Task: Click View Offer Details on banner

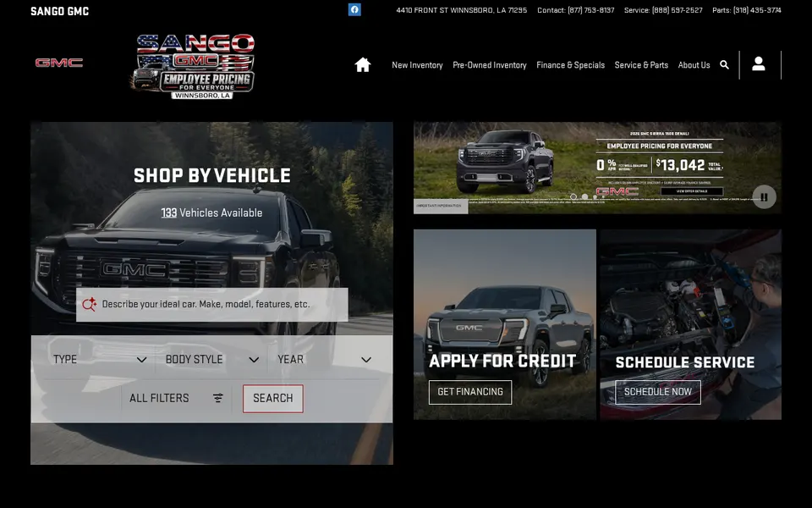Action: click(x=692, y=191)
